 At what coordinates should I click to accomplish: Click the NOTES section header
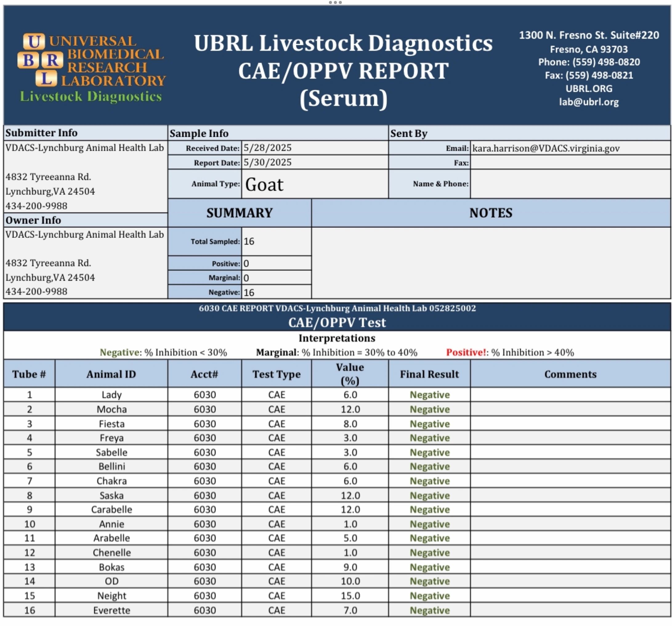tap(491, 213)
